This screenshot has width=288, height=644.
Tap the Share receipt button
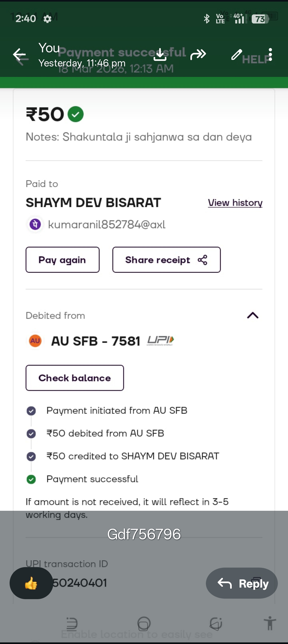click(x=166, y=260)
